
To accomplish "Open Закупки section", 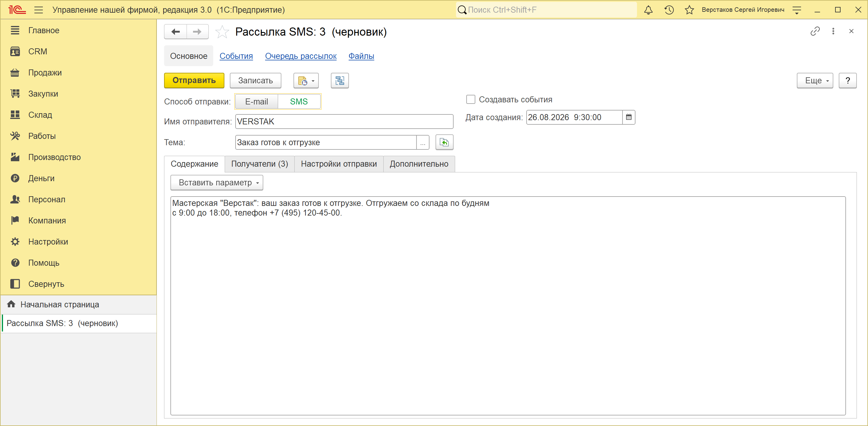I will point(78,94).
